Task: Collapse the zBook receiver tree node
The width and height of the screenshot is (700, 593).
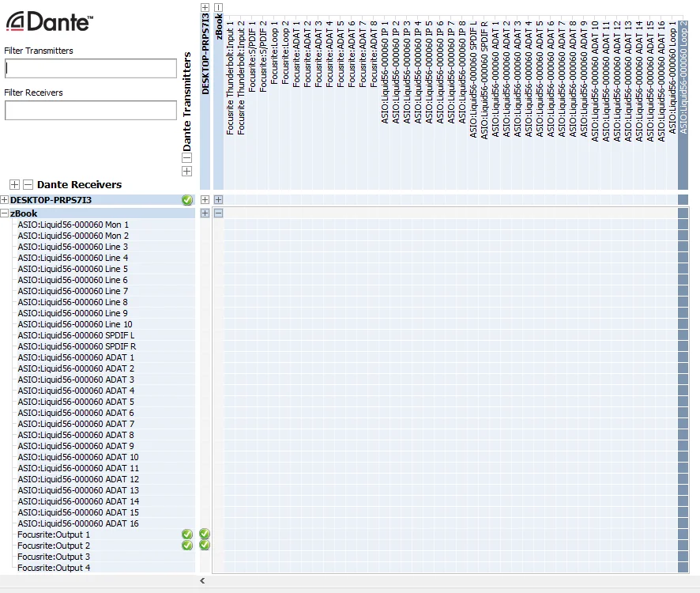Action: pyautogui.click(x=4, y=213)
